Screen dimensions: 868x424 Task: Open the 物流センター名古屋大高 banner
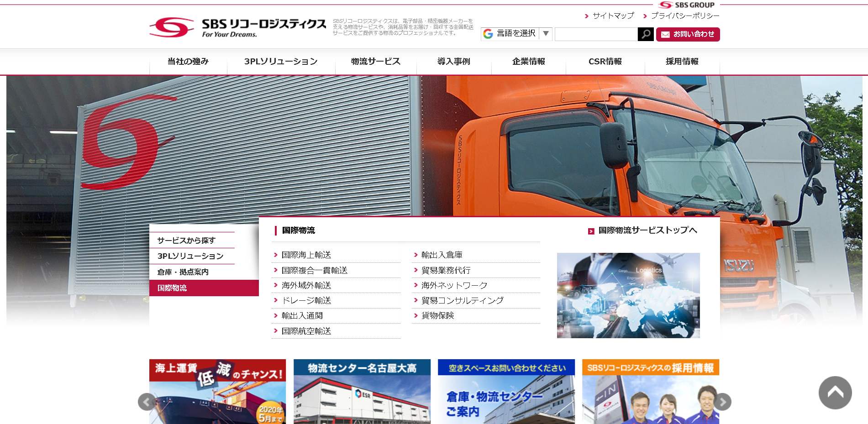click(x=362, y=391)
